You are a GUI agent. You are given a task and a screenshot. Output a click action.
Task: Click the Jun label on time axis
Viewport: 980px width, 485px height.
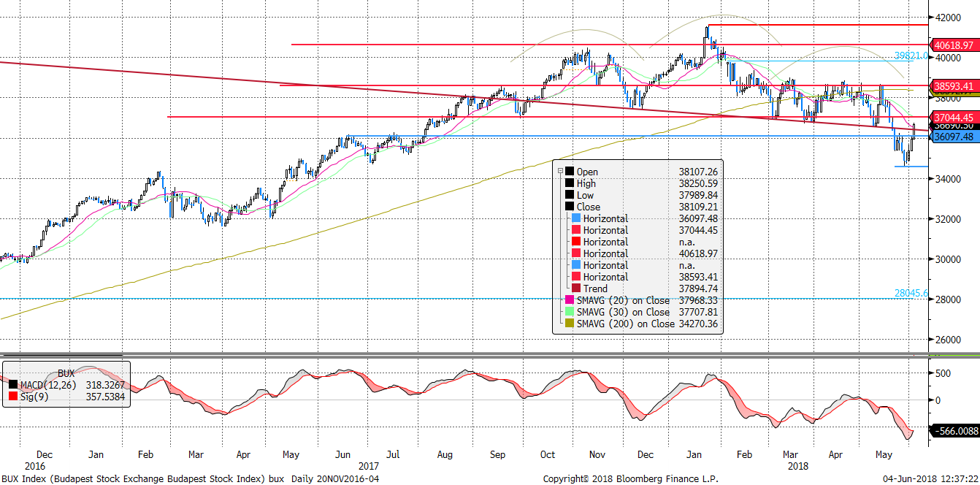tap(342, 454)
